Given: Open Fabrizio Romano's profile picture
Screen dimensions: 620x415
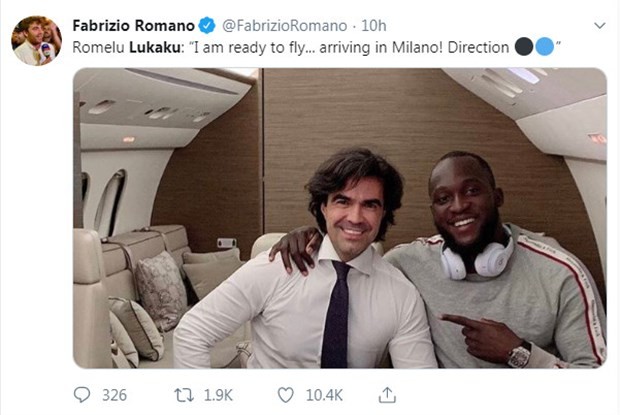Looking at the screenshot, I should pyautogui.click(x=36, y=40).
